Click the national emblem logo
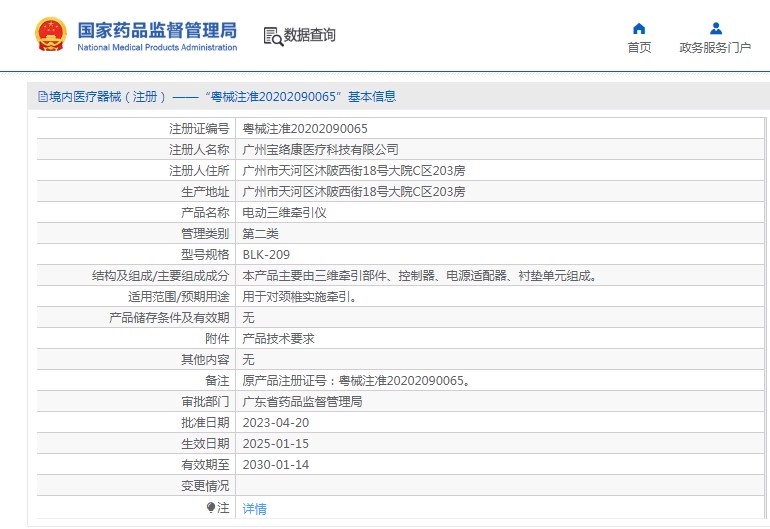 pyautogui.click(x=50, y=34)
